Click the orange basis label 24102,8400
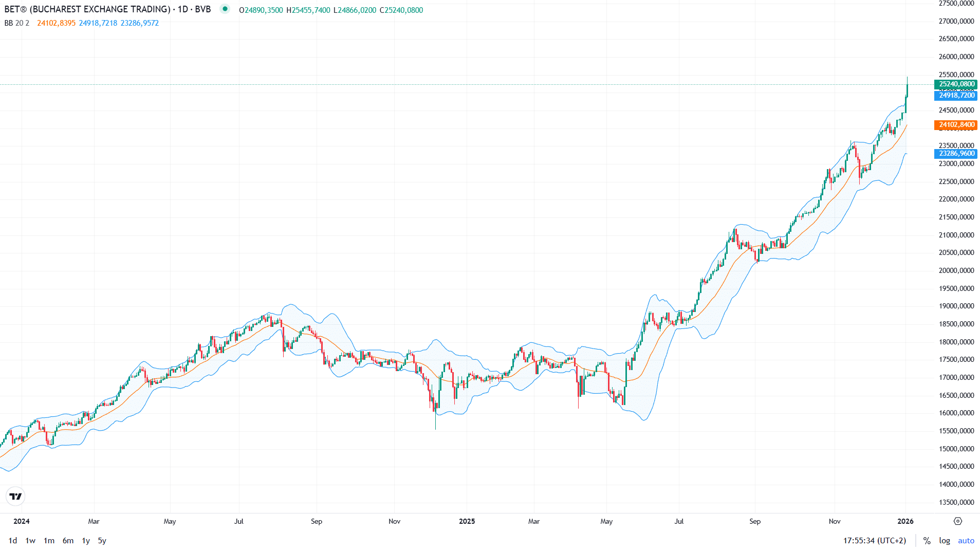Image resolution: width=980 pixels, height=551 pixels. click(956, 125)
